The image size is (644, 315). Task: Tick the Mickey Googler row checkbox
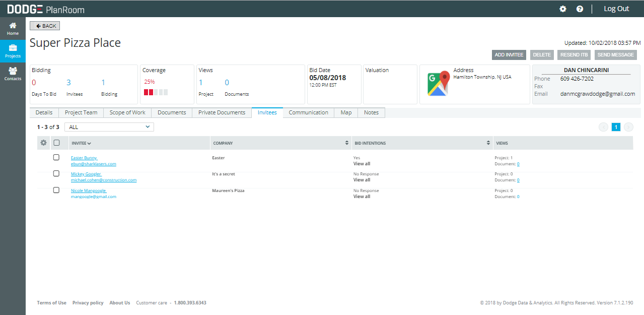click(56, 174)
